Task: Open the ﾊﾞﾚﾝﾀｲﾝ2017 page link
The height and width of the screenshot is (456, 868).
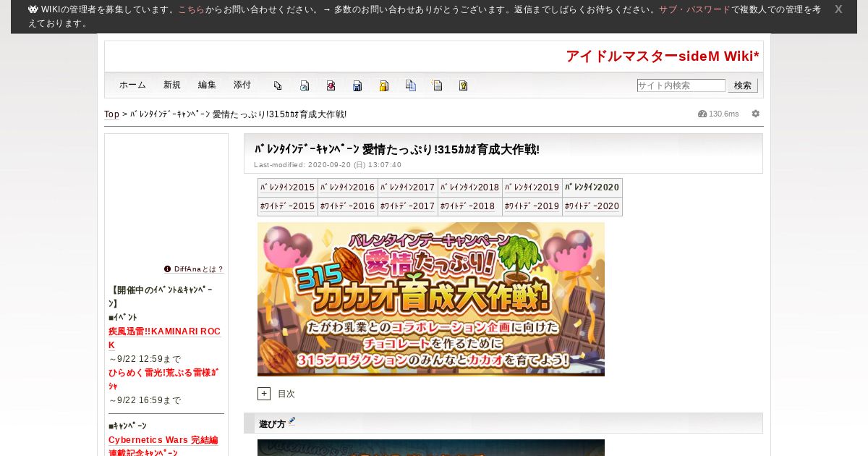Action: point(408,187)
